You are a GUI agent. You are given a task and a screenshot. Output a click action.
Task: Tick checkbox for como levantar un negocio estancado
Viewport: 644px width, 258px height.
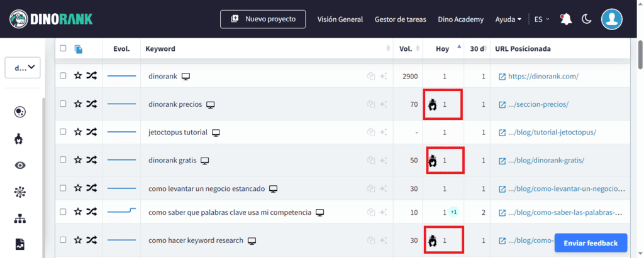63,188
